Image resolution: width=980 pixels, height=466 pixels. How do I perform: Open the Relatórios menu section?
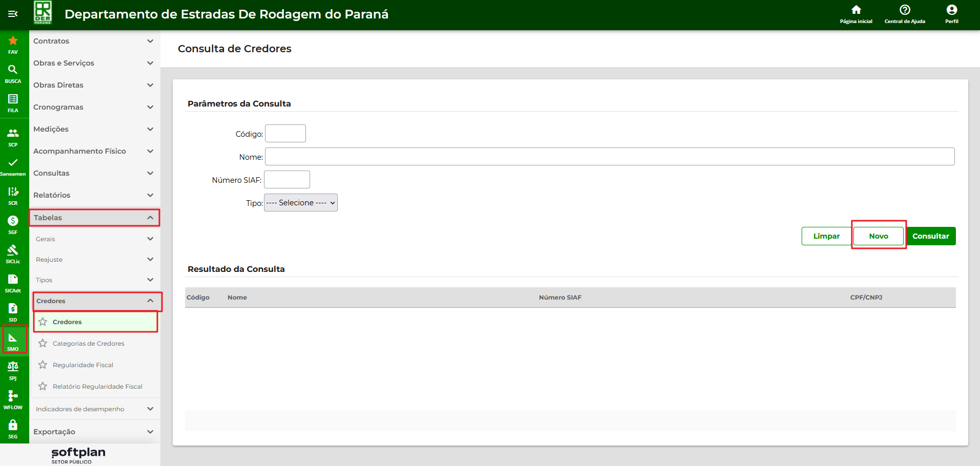click(93, 195)
